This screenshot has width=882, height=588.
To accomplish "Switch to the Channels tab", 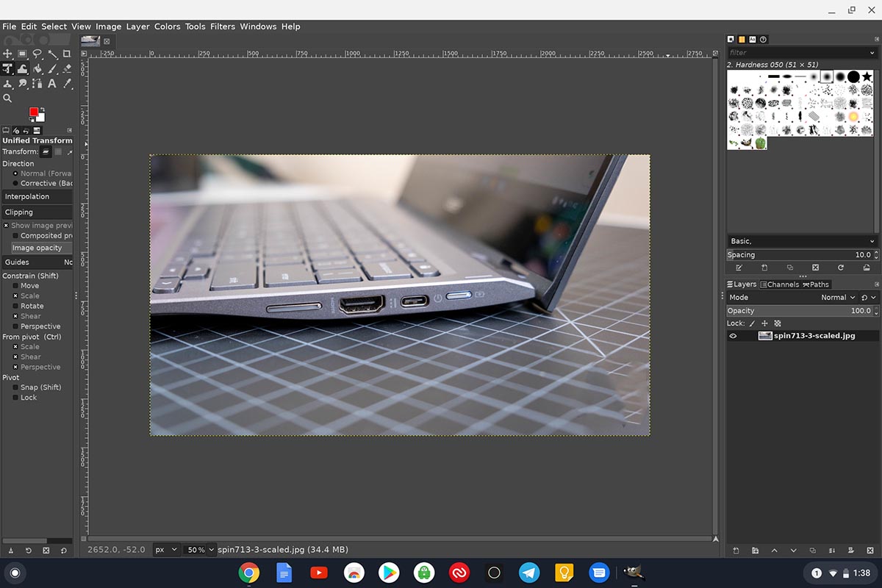I will [779, 284].
